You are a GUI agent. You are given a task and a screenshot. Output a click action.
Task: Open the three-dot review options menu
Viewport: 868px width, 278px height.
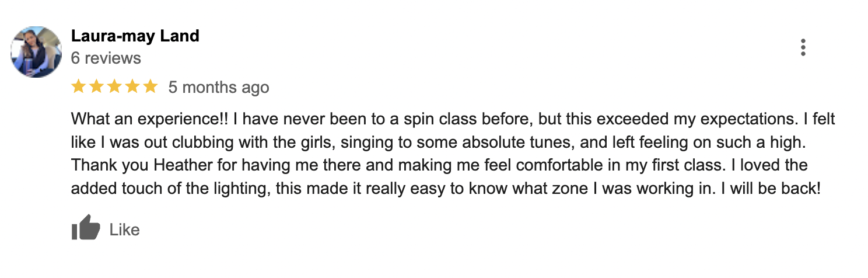pyautogui.click(x=803, y=47)
